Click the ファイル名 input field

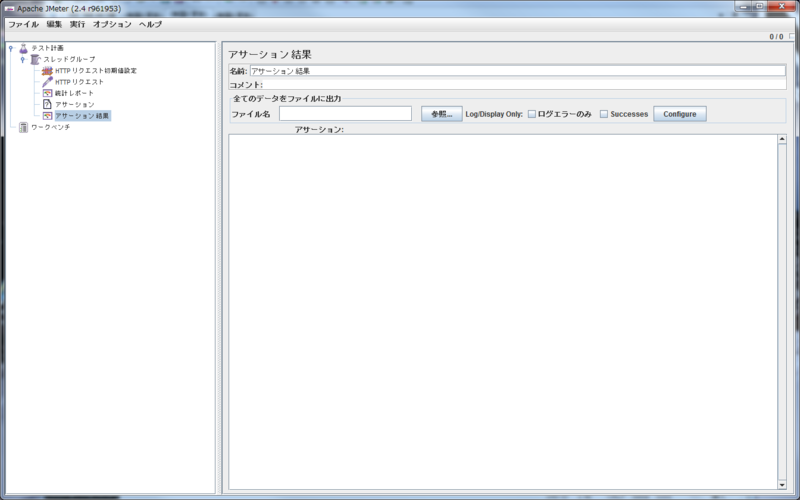[x=345, y=114]
